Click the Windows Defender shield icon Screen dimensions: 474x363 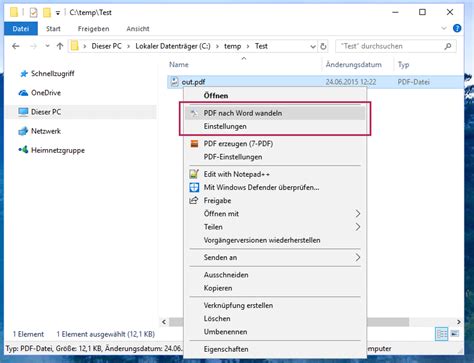pyautogui.click(x=194, y=187)
